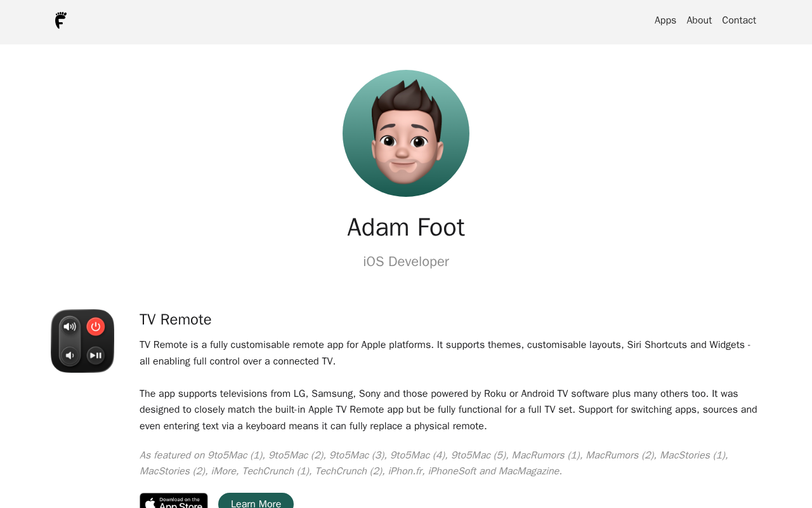Open the MacStories (2) review link
This screenshot has width=812, height=508.
coord(173,471)
